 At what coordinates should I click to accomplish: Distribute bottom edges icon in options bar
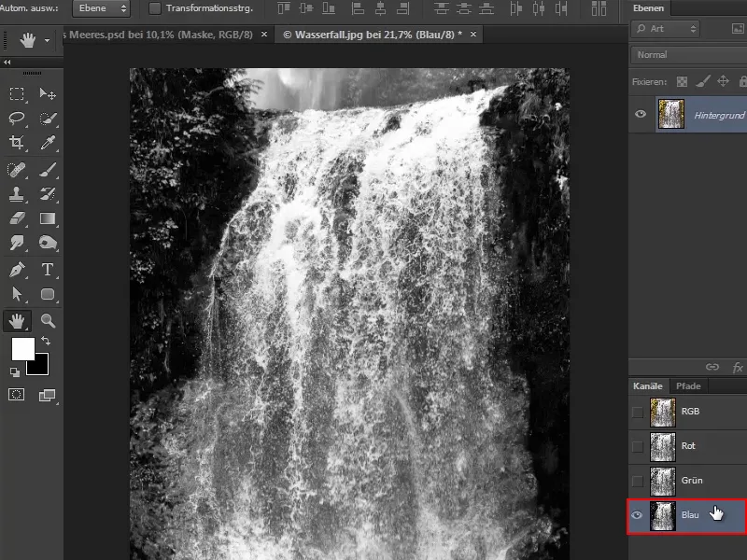click(486, 8)
